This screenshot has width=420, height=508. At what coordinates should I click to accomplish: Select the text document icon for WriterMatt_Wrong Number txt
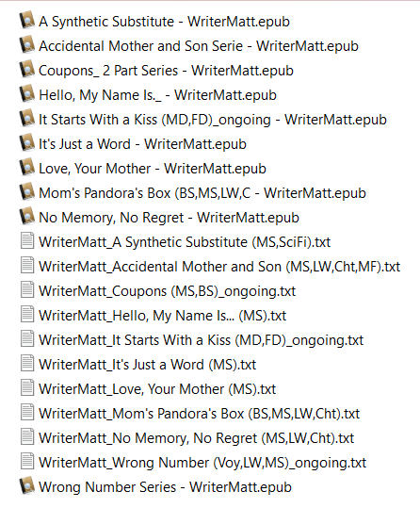click(27, 462)
